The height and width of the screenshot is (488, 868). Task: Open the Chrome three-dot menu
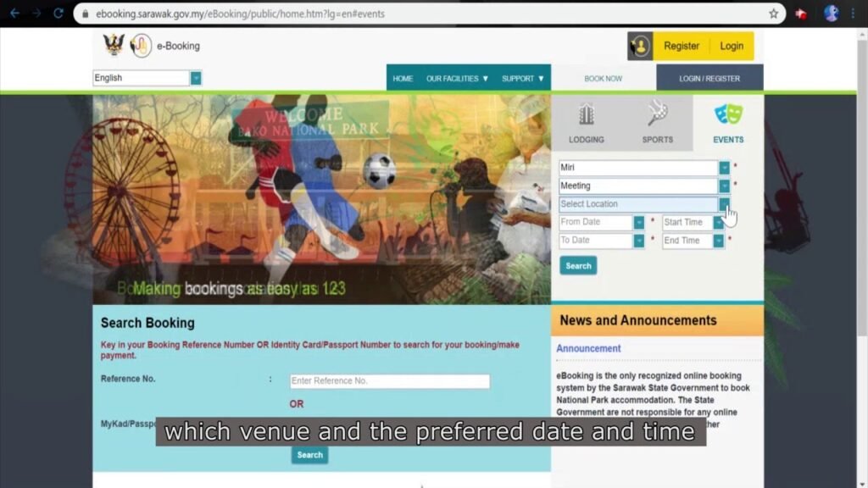tap(853, 14)
